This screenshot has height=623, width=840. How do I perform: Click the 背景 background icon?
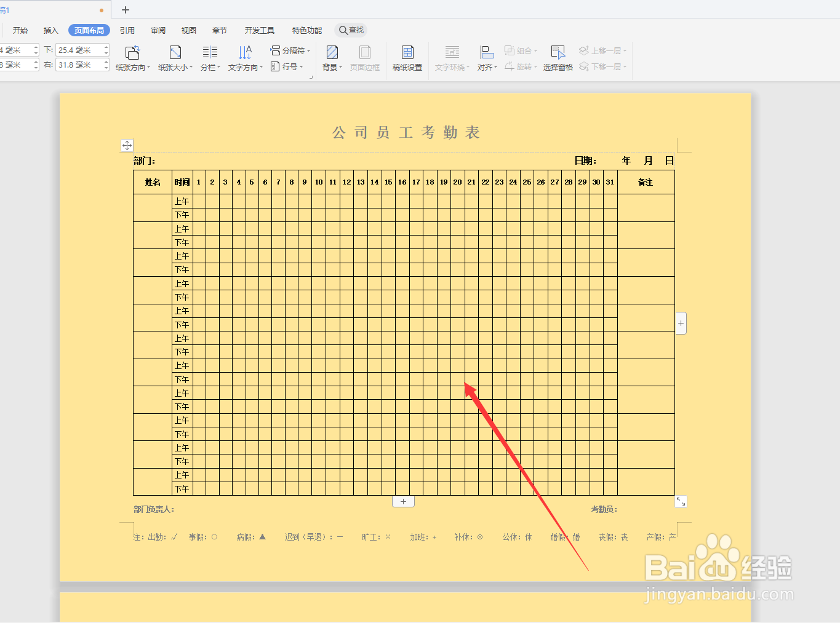pos(332,53)
